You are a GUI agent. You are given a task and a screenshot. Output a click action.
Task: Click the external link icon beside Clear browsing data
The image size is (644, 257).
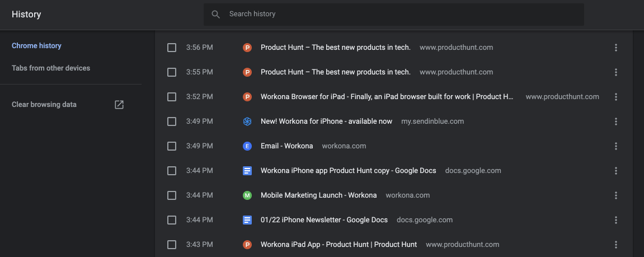[119, 105]
